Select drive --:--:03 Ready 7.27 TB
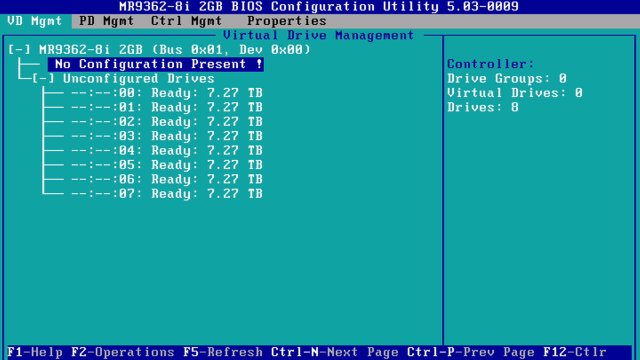The width and height of the screenshot is (640, 360). tap(167, 136)
